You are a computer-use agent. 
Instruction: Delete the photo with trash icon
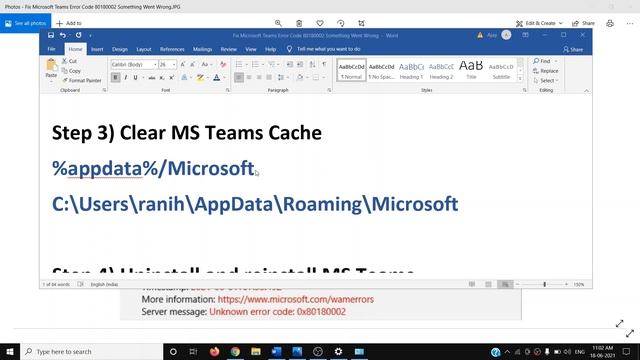pyautogui.click(x=299, y=23)
